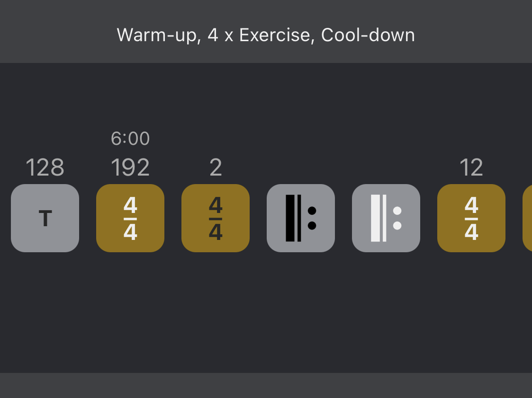532x398 pixels.
Task: Click the thick bar of the white repeat sign
Action: 375,218
